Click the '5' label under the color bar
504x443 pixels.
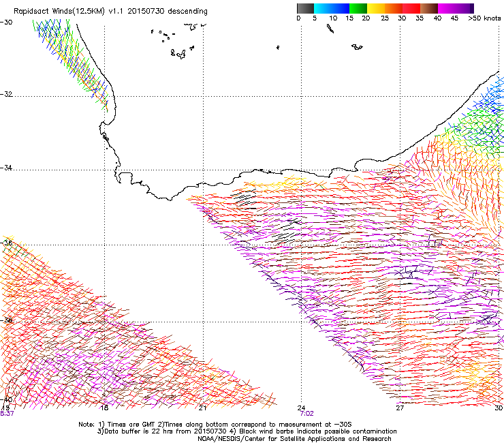(x=315, y=18)
